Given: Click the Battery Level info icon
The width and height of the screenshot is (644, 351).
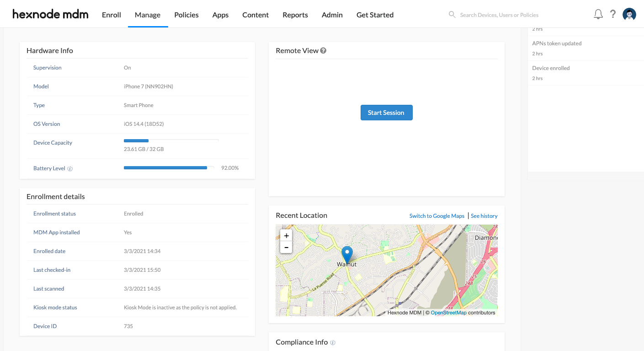Looking at the screenshot, I should 70,168.
